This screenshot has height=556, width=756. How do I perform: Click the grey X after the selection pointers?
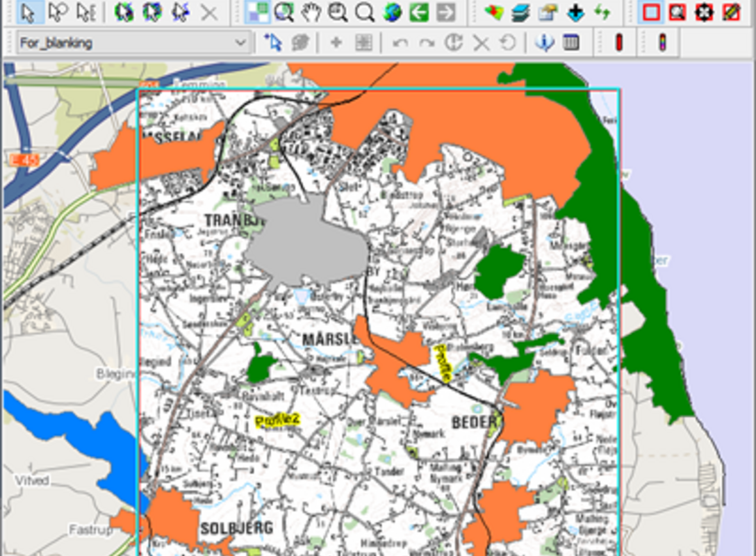(208, 13)
